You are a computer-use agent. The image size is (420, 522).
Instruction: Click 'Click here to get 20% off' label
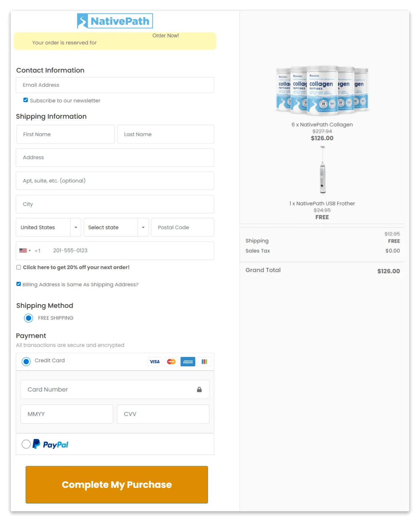click(76, 267)
